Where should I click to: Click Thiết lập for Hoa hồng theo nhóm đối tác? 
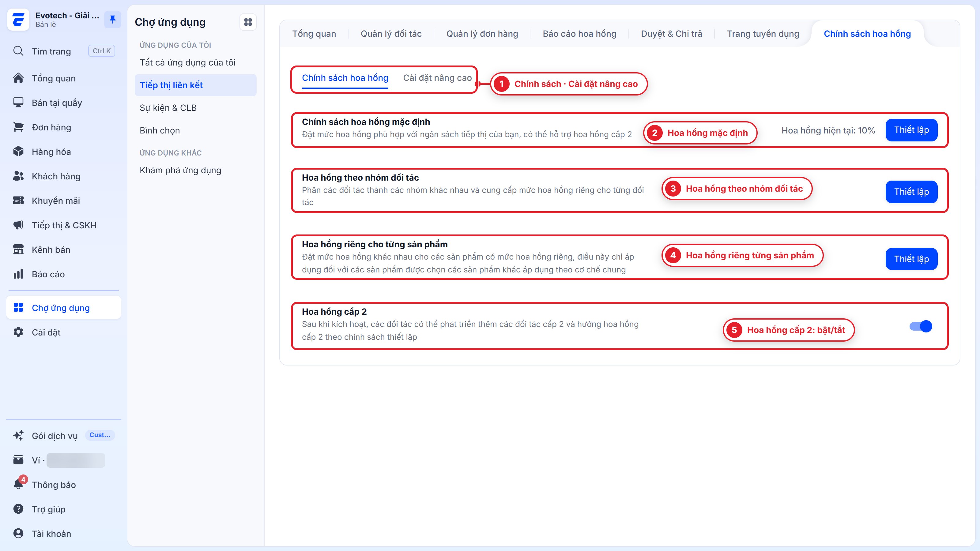point(911,192)
